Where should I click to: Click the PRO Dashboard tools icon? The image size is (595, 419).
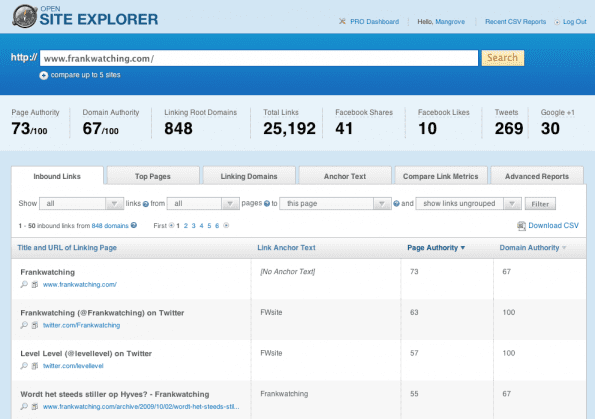tap(342, 21)
